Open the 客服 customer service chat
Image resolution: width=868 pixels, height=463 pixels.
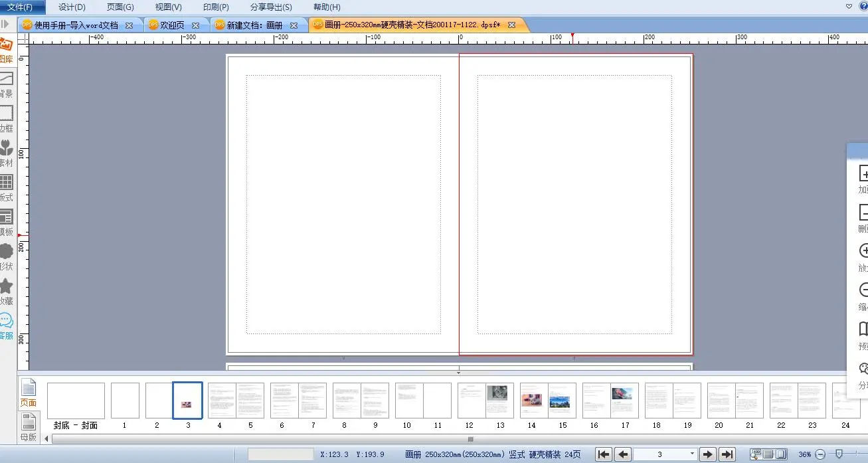[x=6, y=325]
